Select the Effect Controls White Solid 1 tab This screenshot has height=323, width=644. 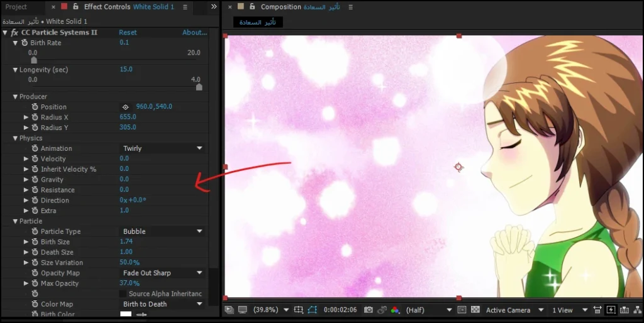click(129, 6)
